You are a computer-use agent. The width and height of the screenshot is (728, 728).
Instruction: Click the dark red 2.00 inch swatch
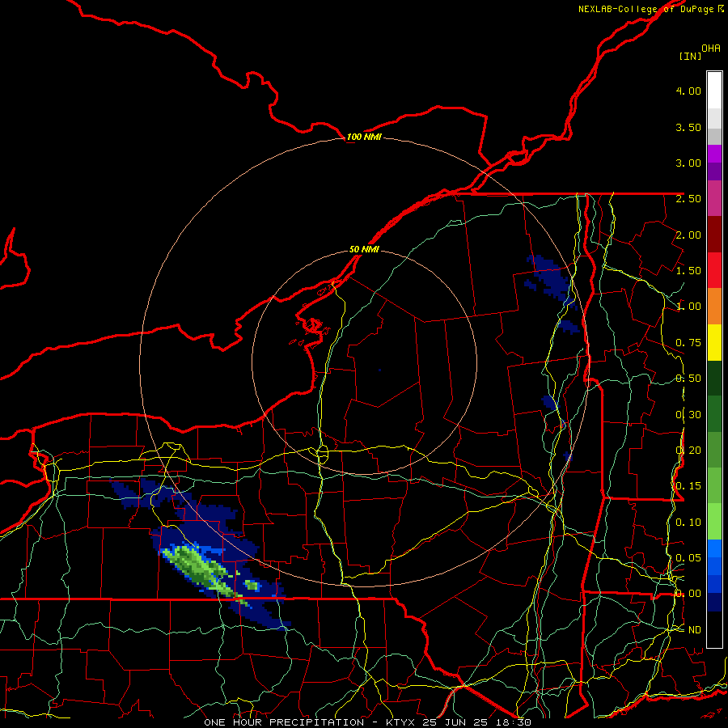[714, 235]
